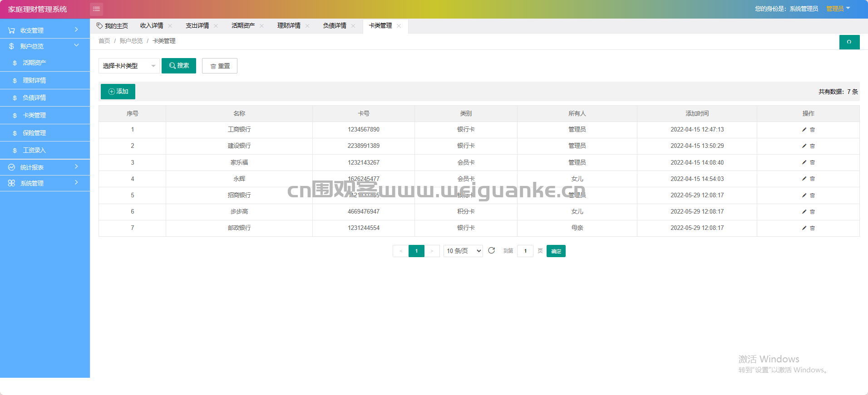Close the 理财详情 tab
The height and width of the screenshot is (395, 868).
(307, 26)
